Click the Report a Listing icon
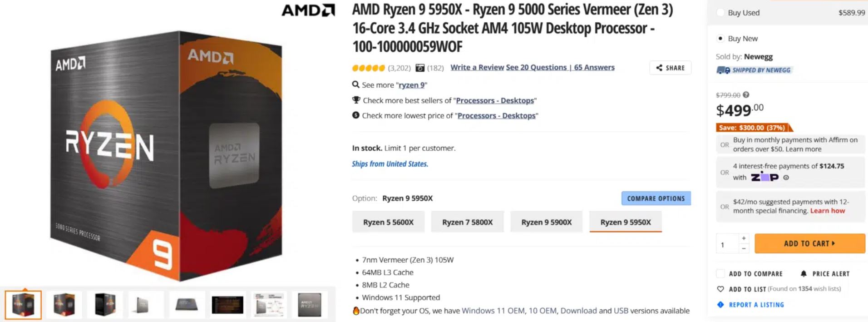The width and height of the screenshot is (868, 322). click(x=720, y=304)
